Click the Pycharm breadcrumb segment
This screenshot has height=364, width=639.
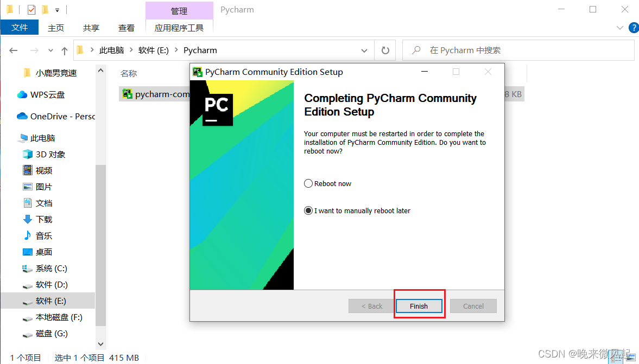(x=200, y=50)
